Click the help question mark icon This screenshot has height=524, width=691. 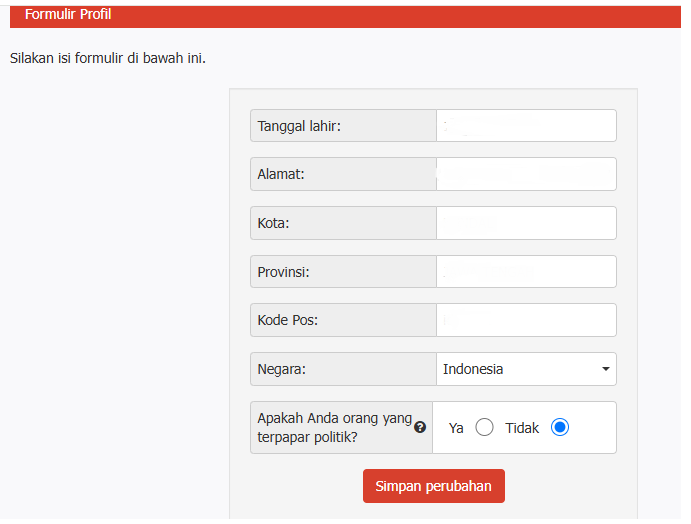pyautogui.click(x=420, y=427)
